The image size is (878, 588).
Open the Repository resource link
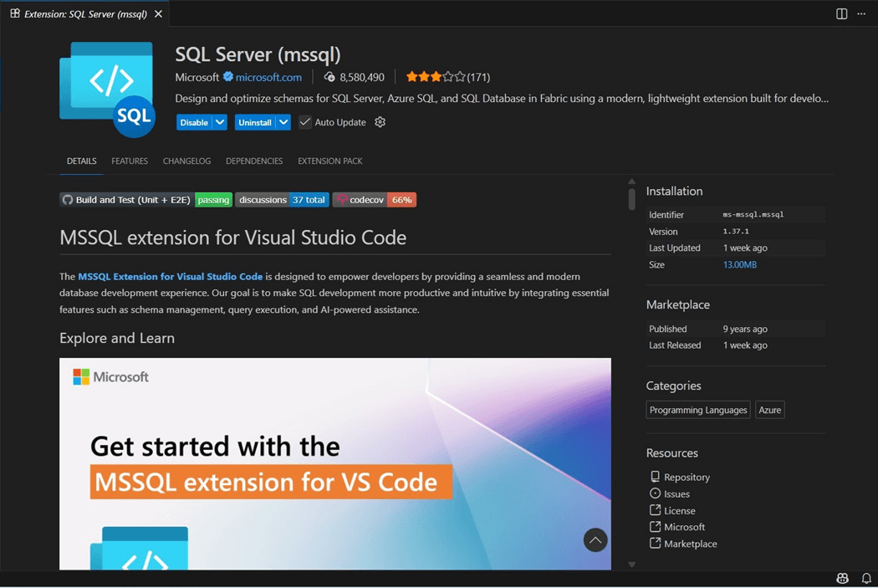click(687, 477)
